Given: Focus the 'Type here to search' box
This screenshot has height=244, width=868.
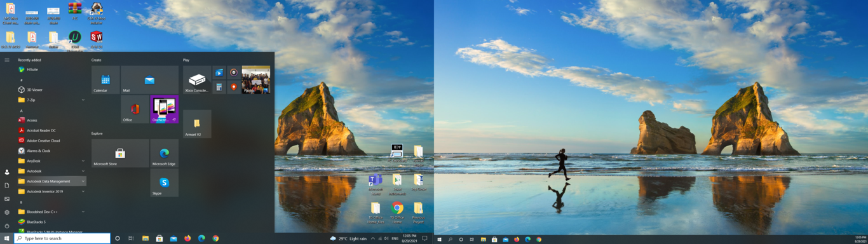Looking at the screenshot, I should [x=62, y=238].
